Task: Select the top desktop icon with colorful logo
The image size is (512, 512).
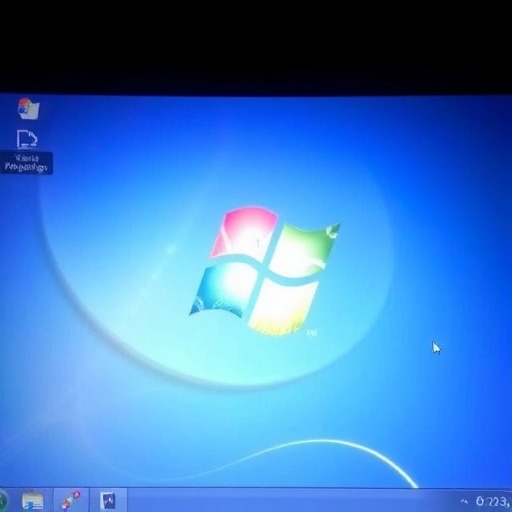Action: click(28, 108)
